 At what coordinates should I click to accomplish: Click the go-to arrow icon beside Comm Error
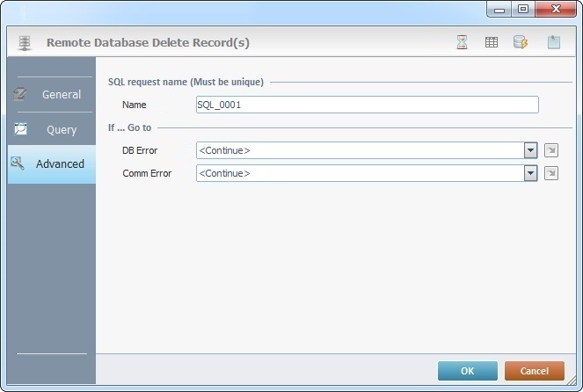(551, 173)
